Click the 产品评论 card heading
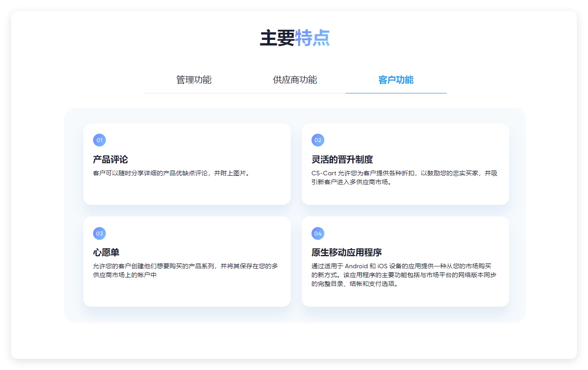The height and width of the screenshot is (370, 588). tap(110, 160)
